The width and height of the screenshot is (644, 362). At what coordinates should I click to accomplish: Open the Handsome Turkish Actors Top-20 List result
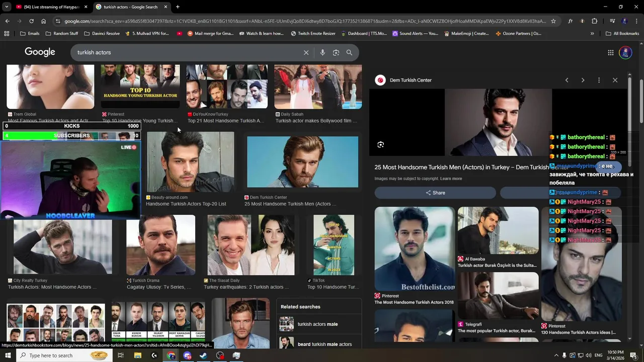(186, 204)
